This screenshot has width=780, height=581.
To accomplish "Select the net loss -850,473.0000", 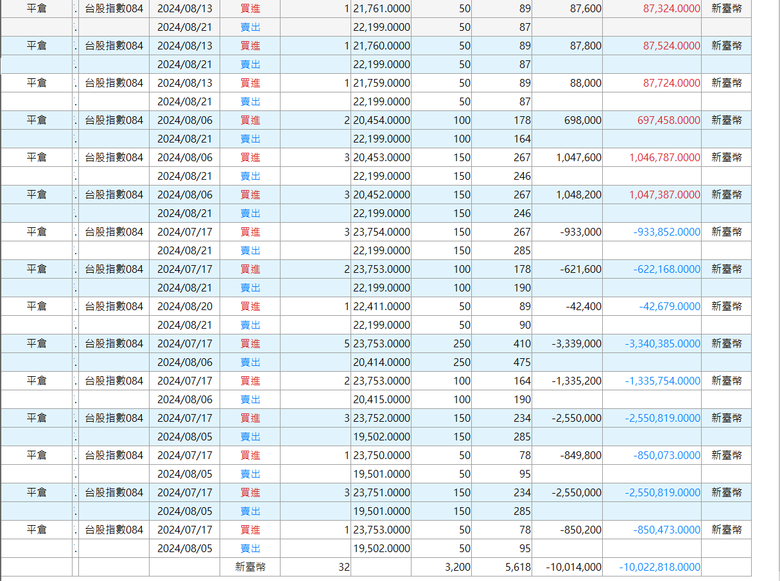I will [x=667, y=530].
